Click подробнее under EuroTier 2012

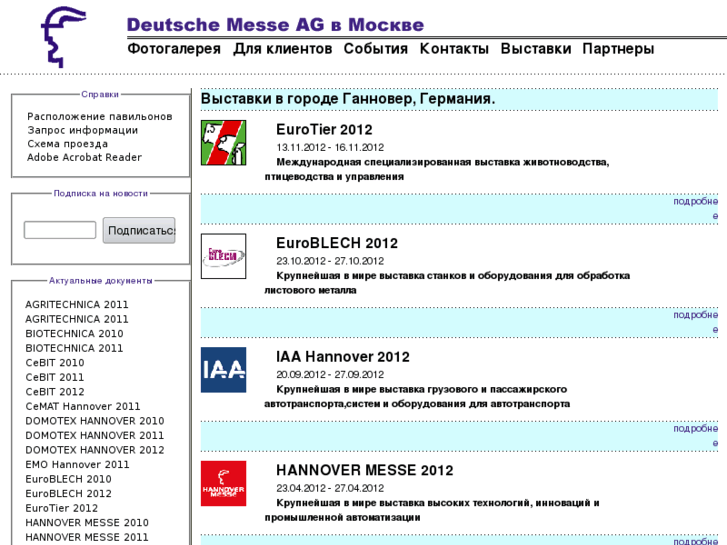(695, 208)
